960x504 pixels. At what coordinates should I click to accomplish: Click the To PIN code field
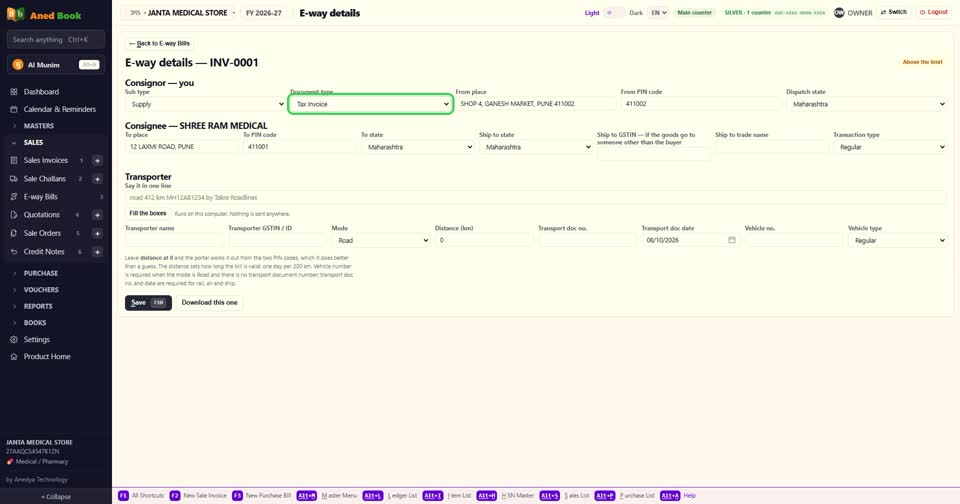(300, 146)
